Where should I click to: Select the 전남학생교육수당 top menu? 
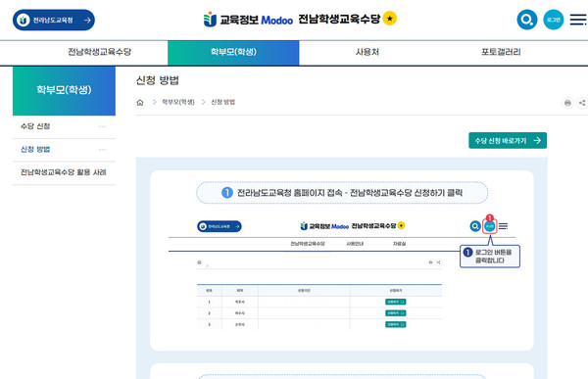pyautogui.click(x=99, y=52)
